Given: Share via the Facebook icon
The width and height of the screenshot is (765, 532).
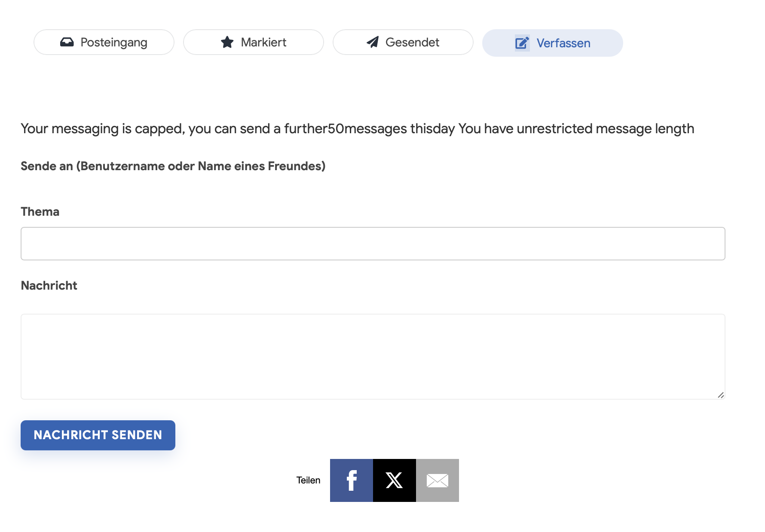Looking at the screenshot, I should coord(352,480).
